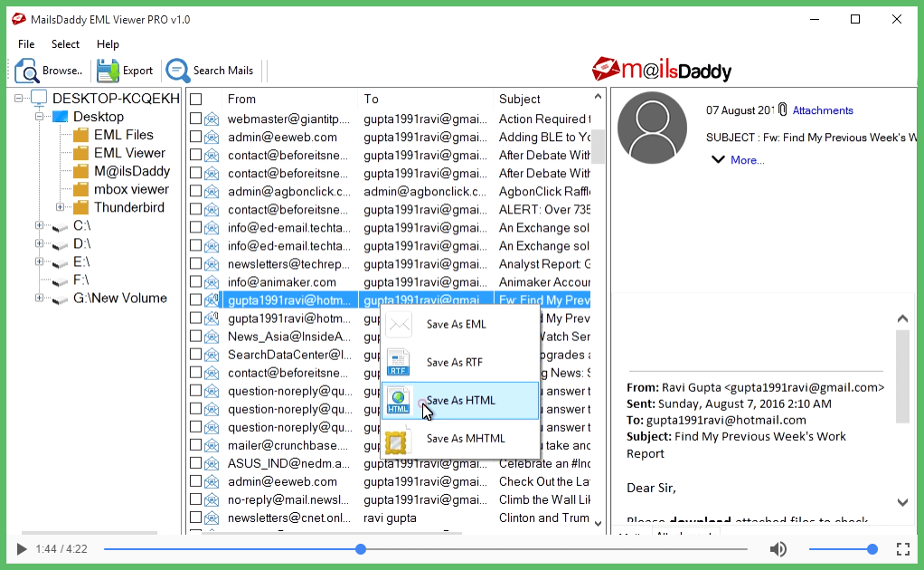
Task: Check the admin@agbonclick mail checkbox
Action: click(195, 191)
